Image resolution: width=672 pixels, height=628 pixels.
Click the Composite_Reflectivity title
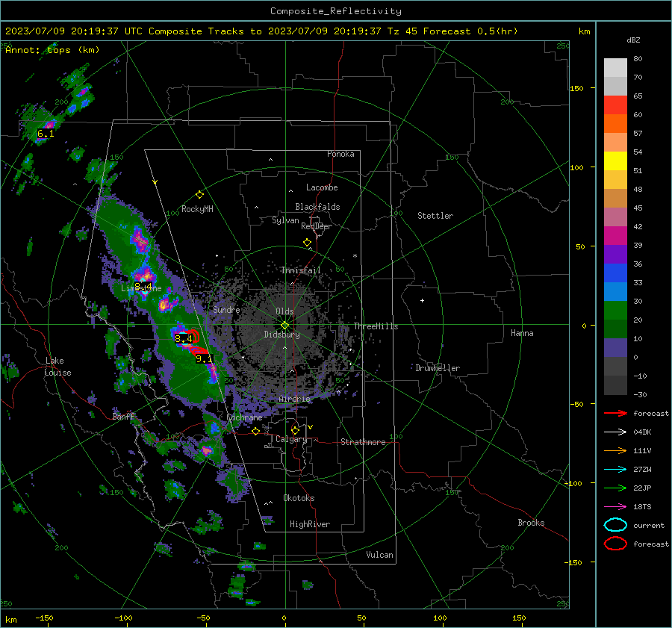[335, 11]
